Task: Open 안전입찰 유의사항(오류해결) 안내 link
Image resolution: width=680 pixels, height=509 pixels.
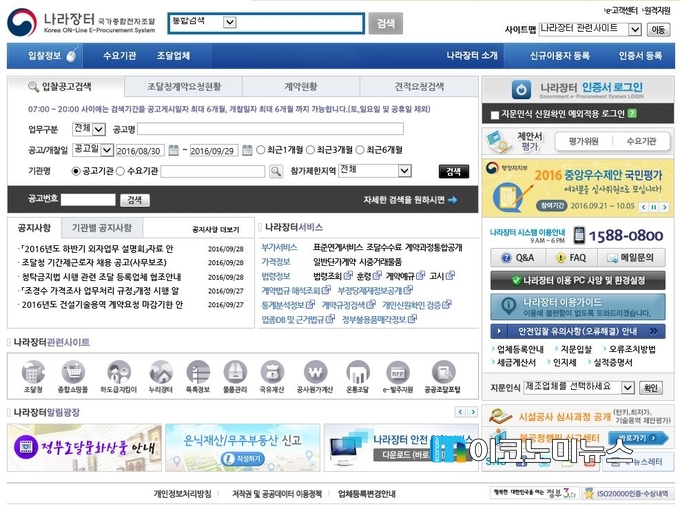Action: pos(578,331)
